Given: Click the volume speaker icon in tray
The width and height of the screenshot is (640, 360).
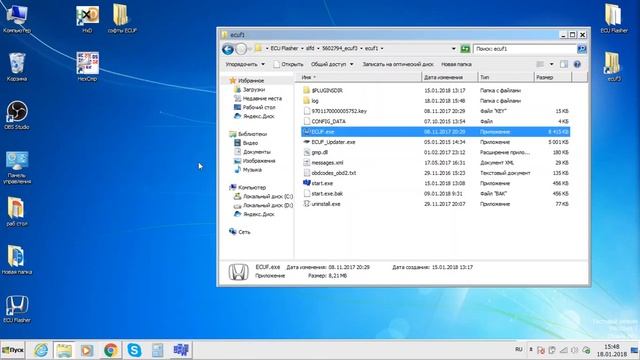Looking at the screenshot, I should coord(574,350).
